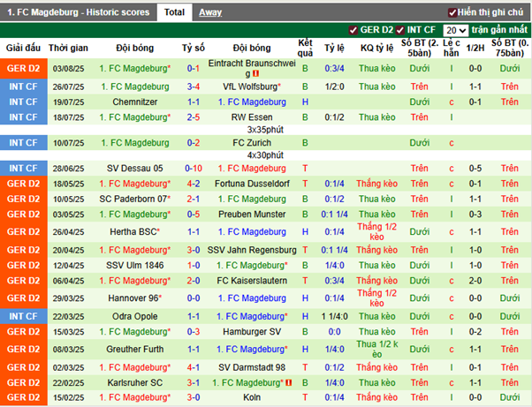Click the Số BT (2.5bàn) column header
The width and height of the screenshot is (532, 407).
(x=420, y=49)
